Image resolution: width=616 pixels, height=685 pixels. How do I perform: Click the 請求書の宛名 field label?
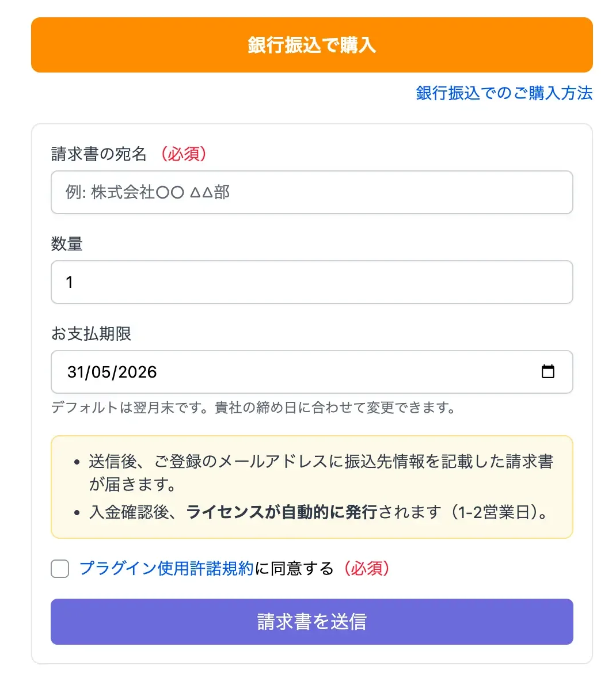pos(99,154)
